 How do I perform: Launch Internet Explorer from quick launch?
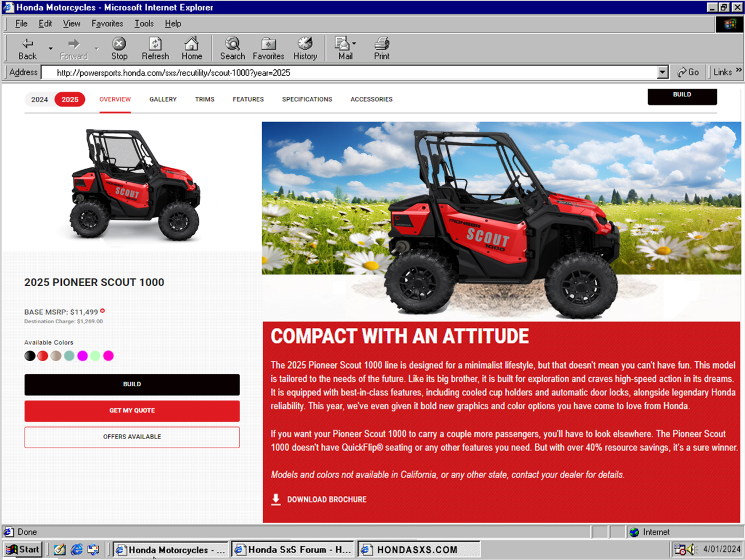76,549
